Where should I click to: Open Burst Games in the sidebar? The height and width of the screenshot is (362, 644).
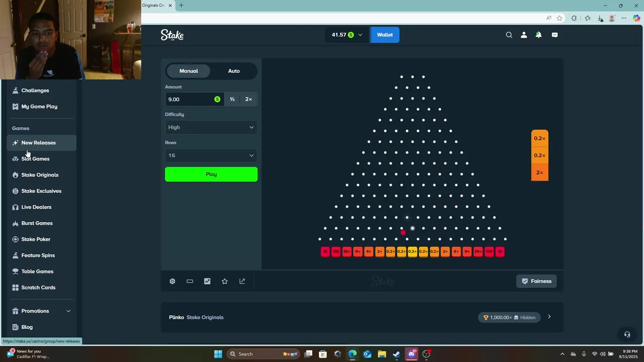coord(42,223)
